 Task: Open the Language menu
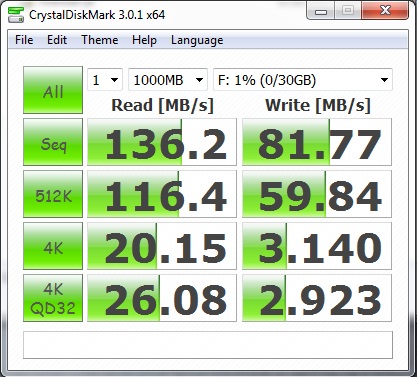coord(197,40)
